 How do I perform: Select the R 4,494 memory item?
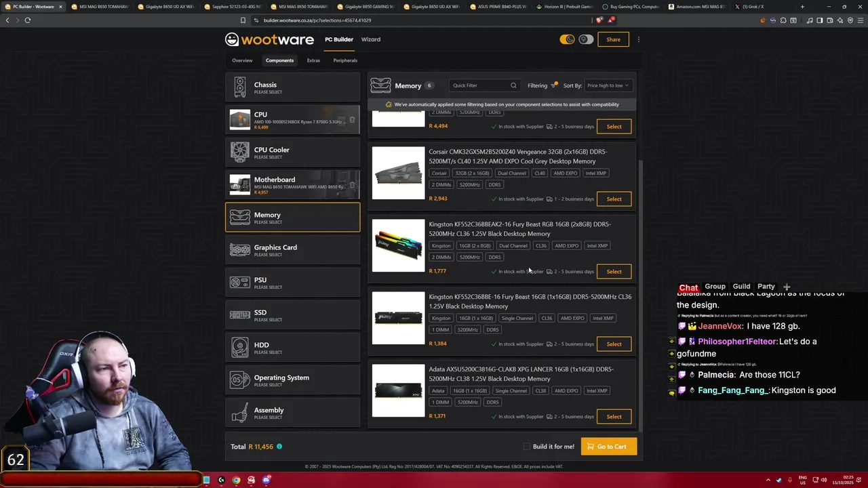614,127
